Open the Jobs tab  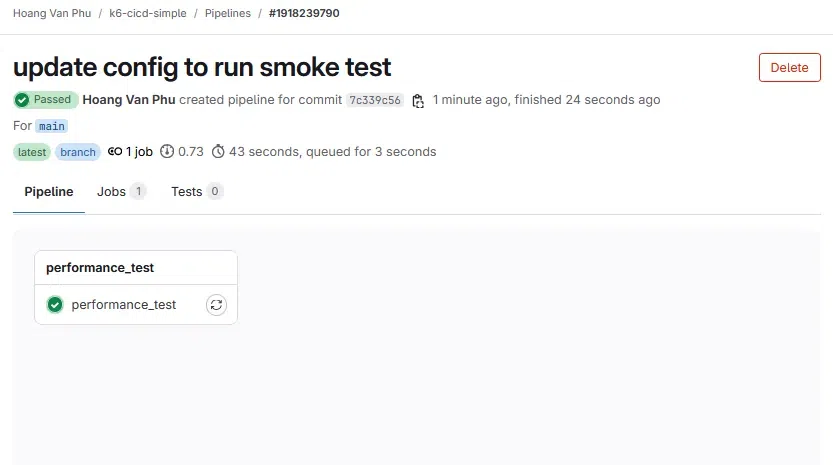[x=121, y=191]
